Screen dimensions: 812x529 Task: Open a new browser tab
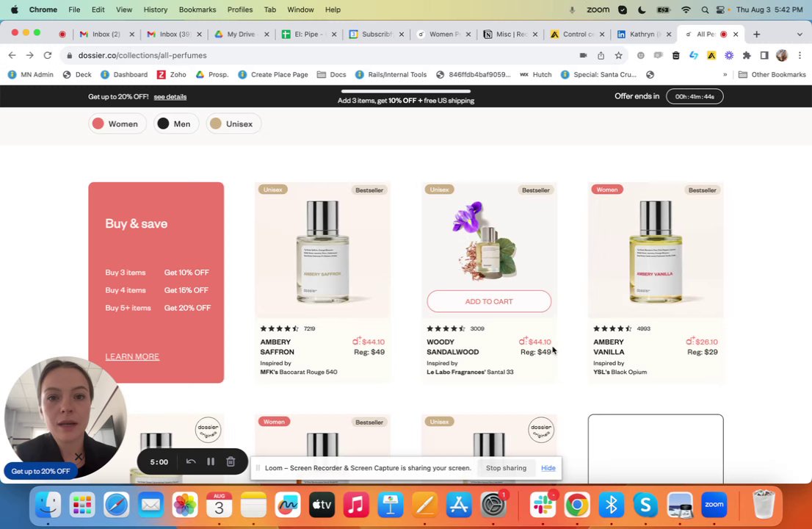(757, 35)
